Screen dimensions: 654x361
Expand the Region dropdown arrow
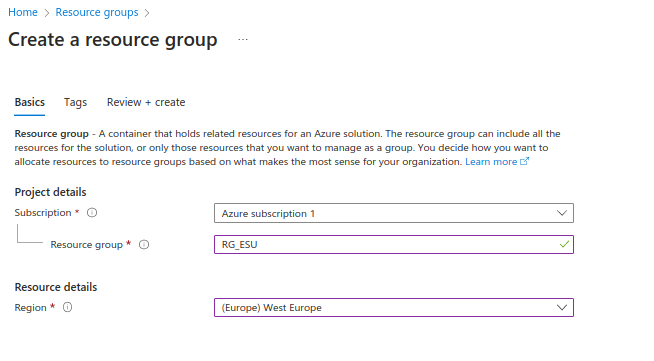click(x=562, y=308)
